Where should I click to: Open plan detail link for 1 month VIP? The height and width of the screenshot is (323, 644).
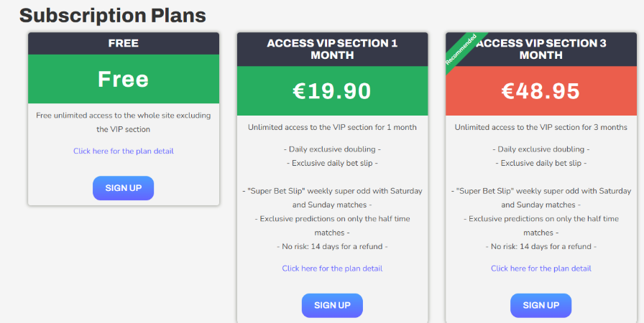[x=332, y=268]
